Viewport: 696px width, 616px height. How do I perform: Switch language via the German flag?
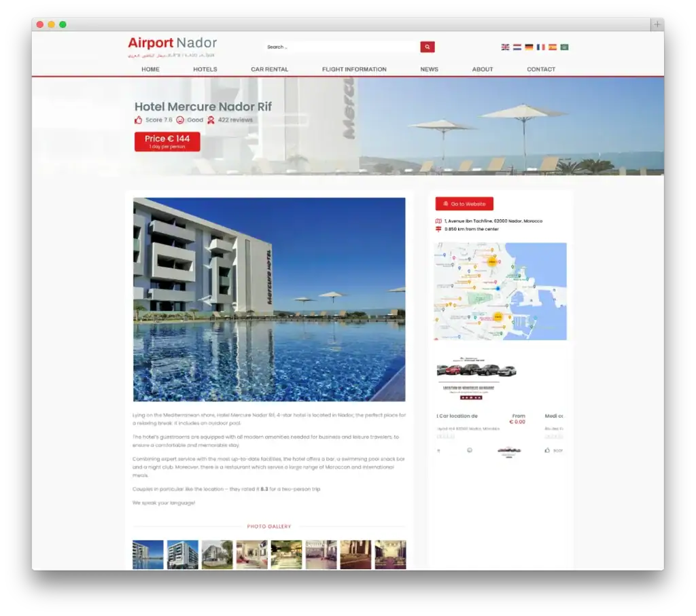[529, 47]
